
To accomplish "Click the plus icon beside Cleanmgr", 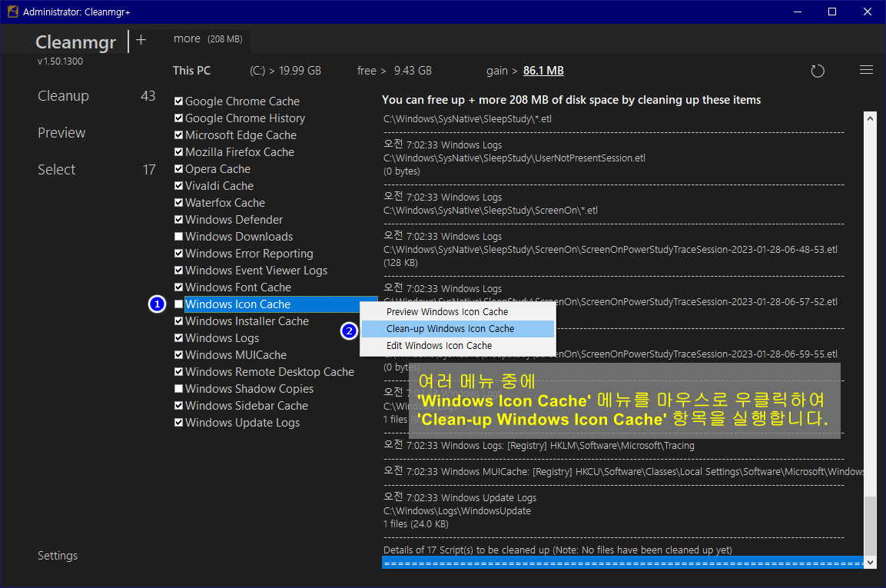I will [141, 39].
